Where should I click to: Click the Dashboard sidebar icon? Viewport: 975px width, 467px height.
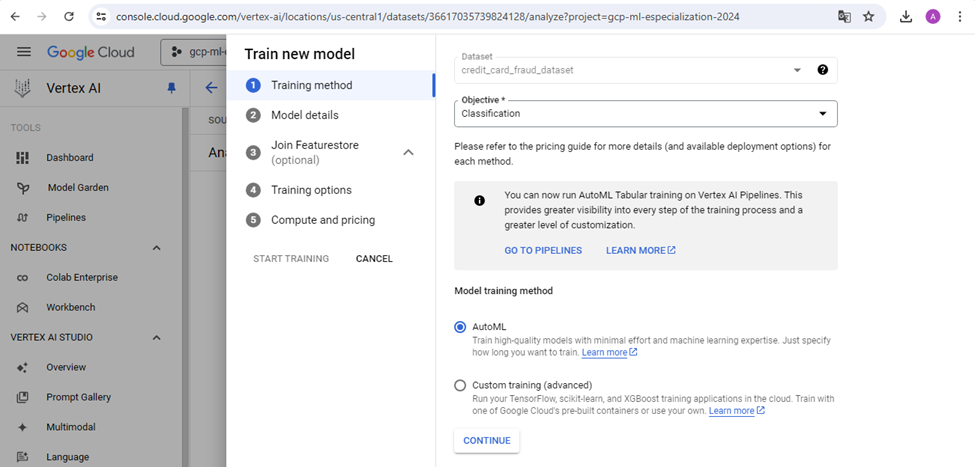tap(22, 158)
